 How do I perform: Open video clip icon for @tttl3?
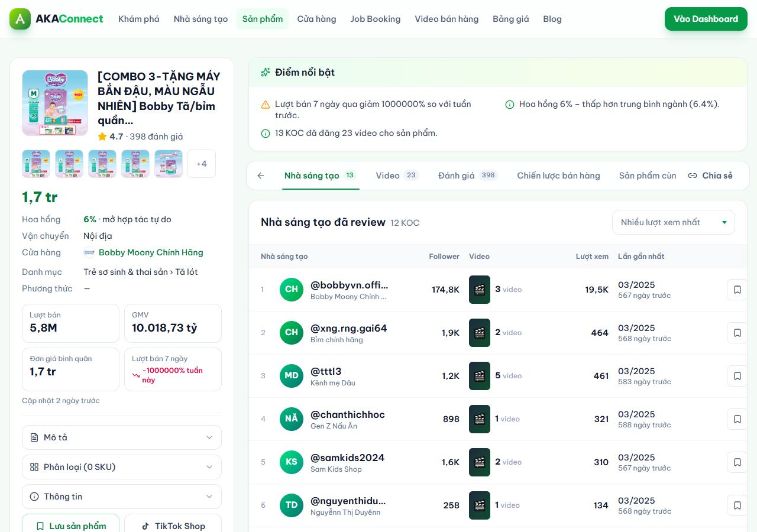tap(480, 376)
